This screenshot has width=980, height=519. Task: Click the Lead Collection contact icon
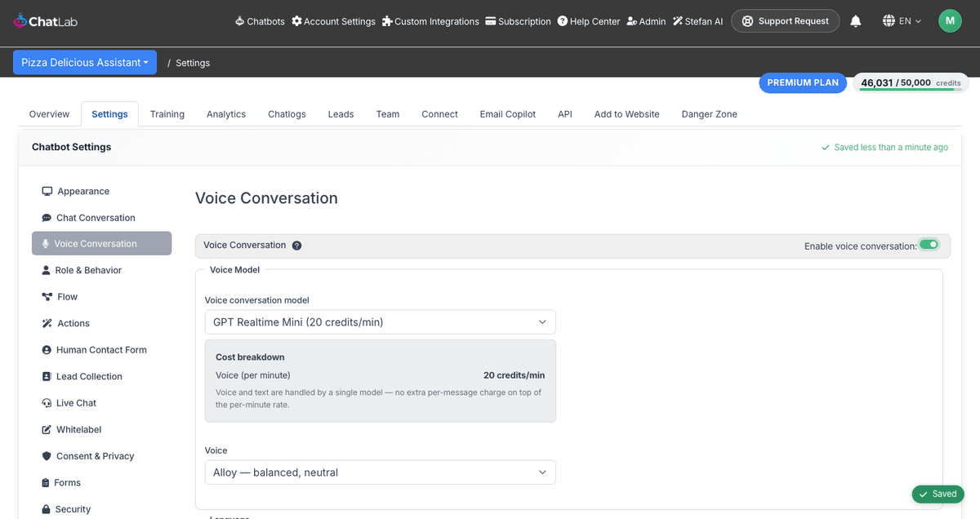(x=47, y=376)
